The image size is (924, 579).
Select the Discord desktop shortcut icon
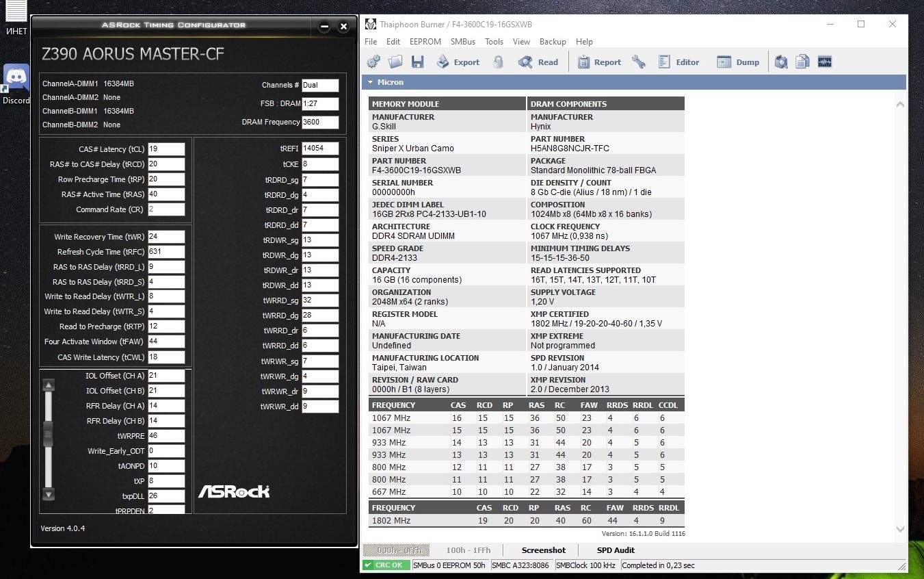tap(16, 84)
